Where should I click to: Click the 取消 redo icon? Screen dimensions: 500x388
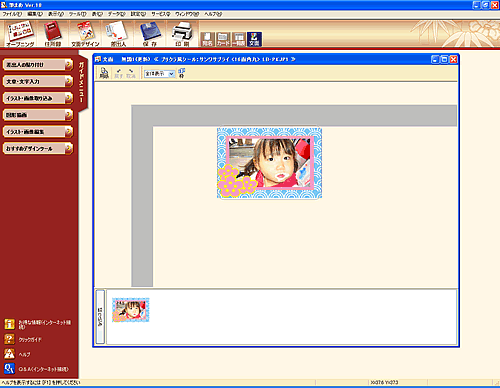pos(131,73)
